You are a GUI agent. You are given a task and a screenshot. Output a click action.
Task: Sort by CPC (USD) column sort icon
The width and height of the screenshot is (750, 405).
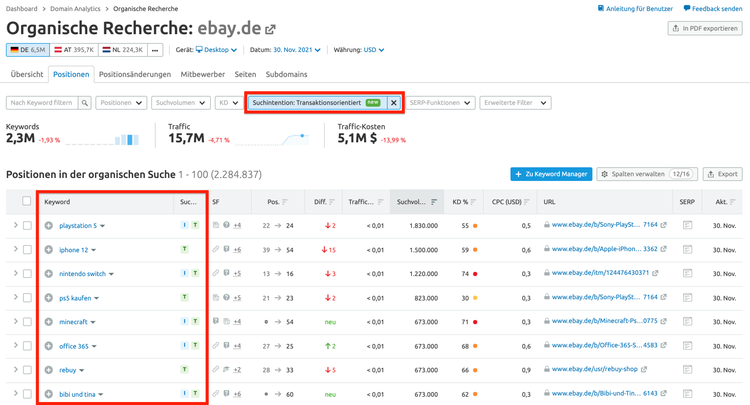[x=526, y=202]
